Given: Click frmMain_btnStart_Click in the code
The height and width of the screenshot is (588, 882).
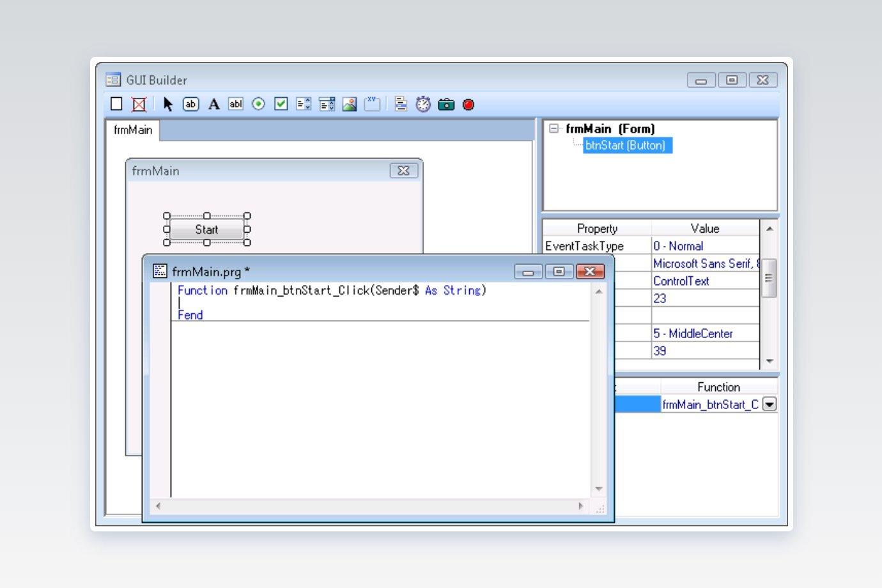Looking at the screenshot, I should click(x=301, y=290).
